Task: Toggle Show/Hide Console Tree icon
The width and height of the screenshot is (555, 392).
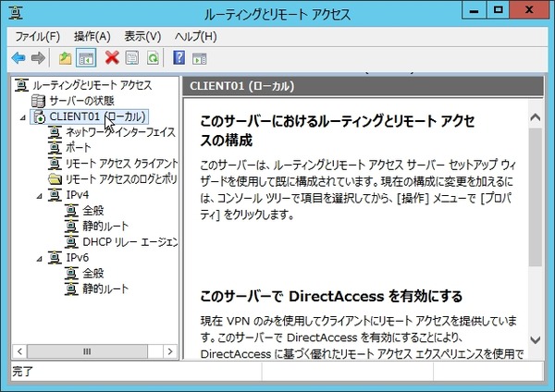Action: point(86,58)
